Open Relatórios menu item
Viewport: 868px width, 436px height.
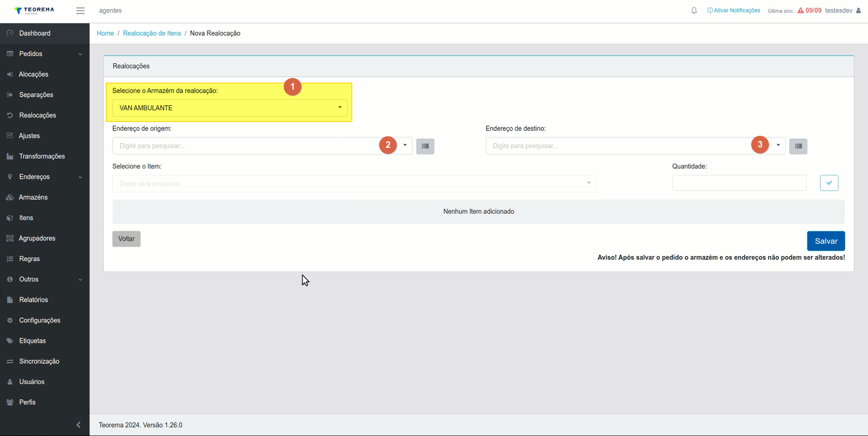(45, 300)
